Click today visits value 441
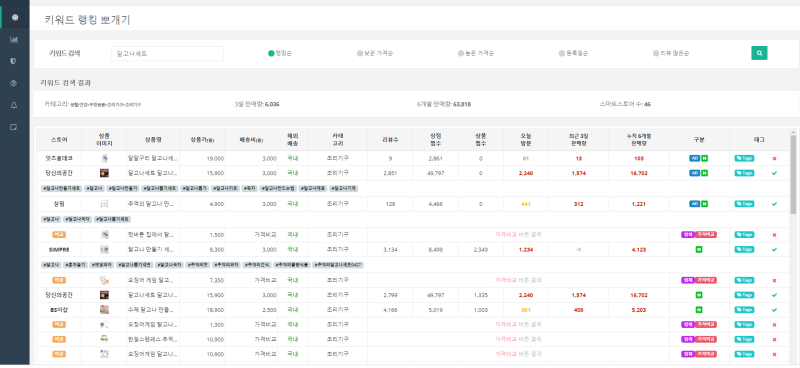800x368 pixels. 526,204
